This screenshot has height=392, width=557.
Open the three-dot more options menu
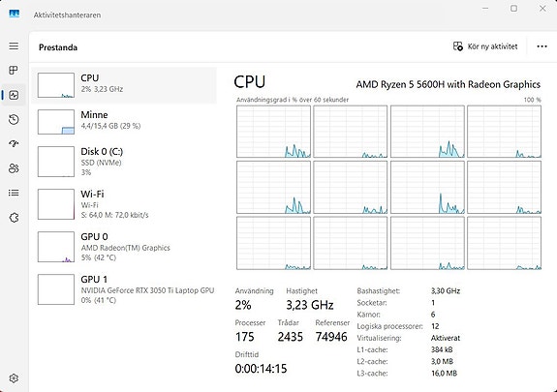(542, 46)
